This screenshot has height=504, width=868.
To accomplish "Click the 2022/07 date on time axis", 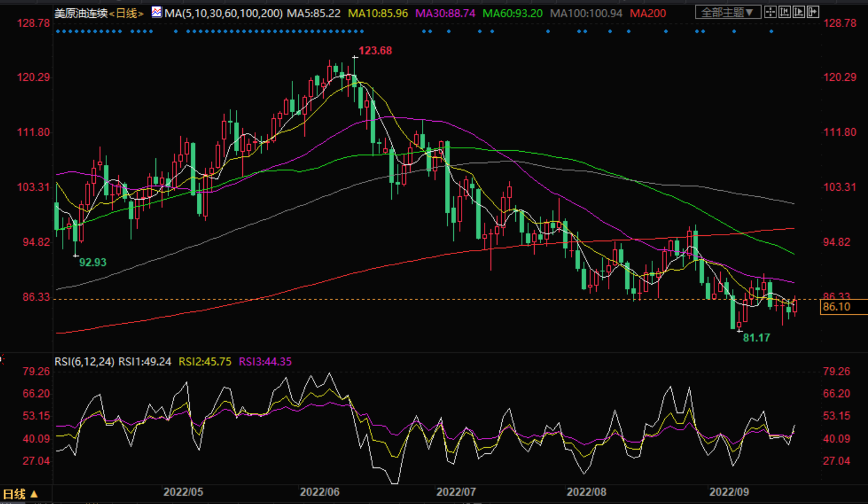I will [x=456, y=492].
